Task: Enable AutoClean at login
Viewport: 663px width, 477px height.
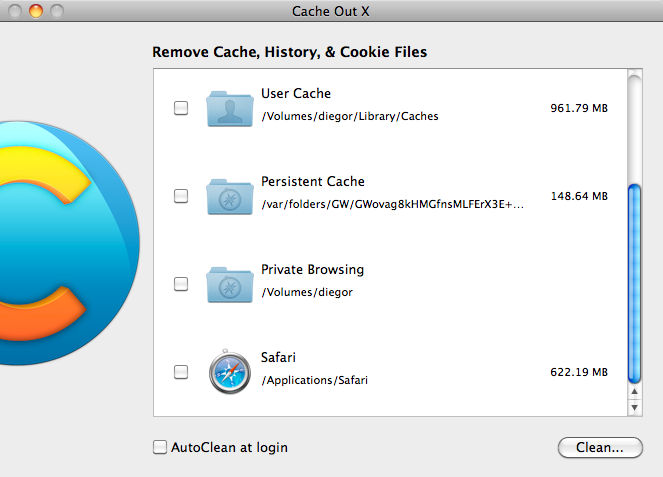Action: pyautogui.click(x=160, y=447)
